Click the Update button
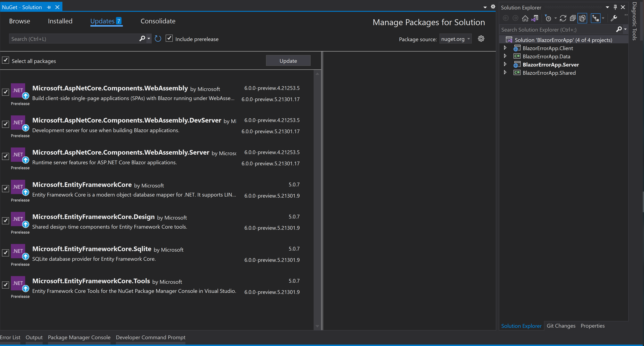The width and height of the screenshot is (644, 346). [x=288, y=60]
